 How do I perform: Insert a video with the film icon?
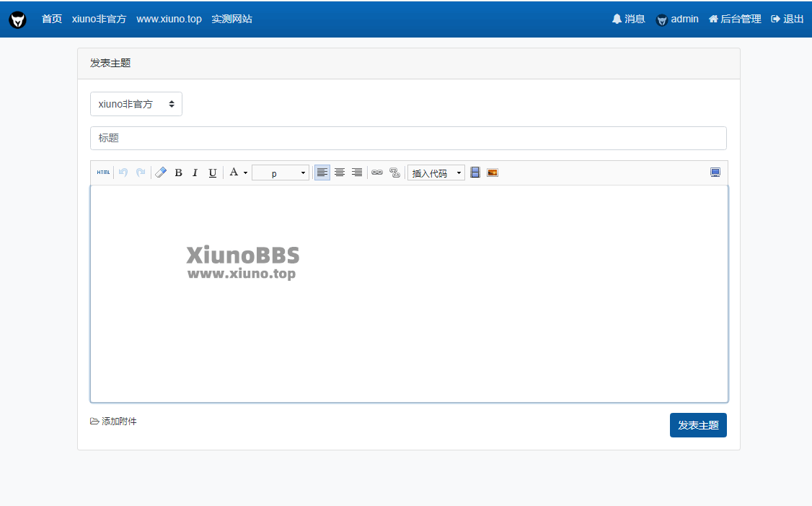(475, 173)
